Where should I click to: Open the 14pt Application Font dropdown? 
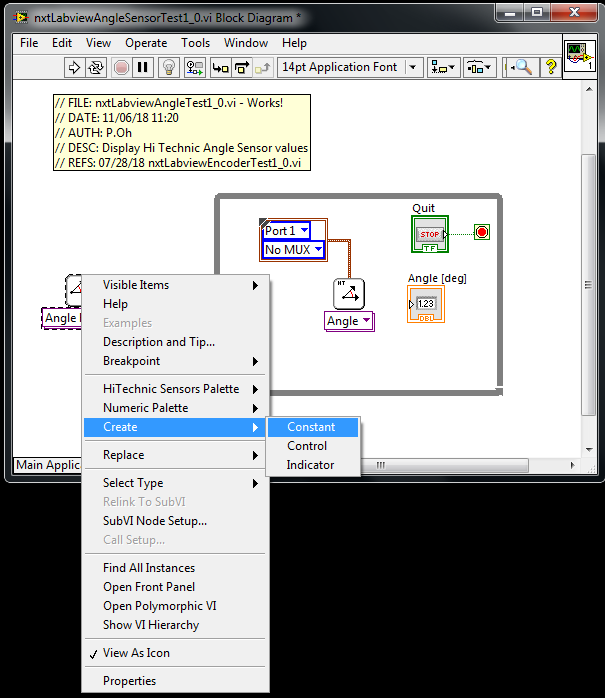(x=350, y=68)
